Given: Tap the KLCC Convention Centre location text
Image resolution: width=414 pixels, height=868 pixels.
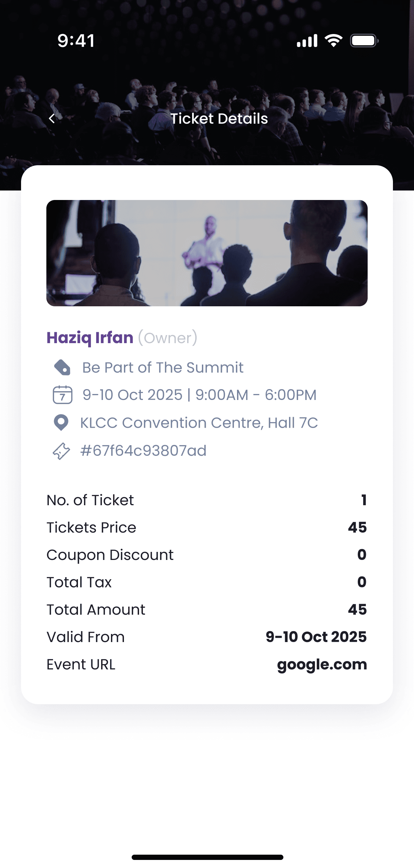Looking at the screenshot, I should 199,423.
